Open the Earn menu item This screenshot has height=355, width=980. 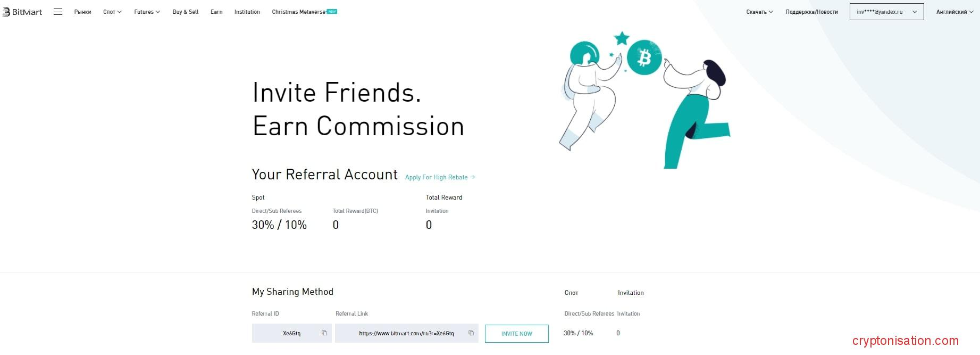(x=216, y=12)
